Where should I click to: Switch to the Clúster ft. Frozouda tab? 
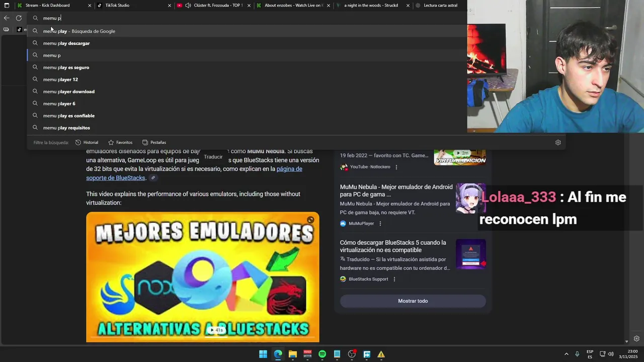point(217,6)
